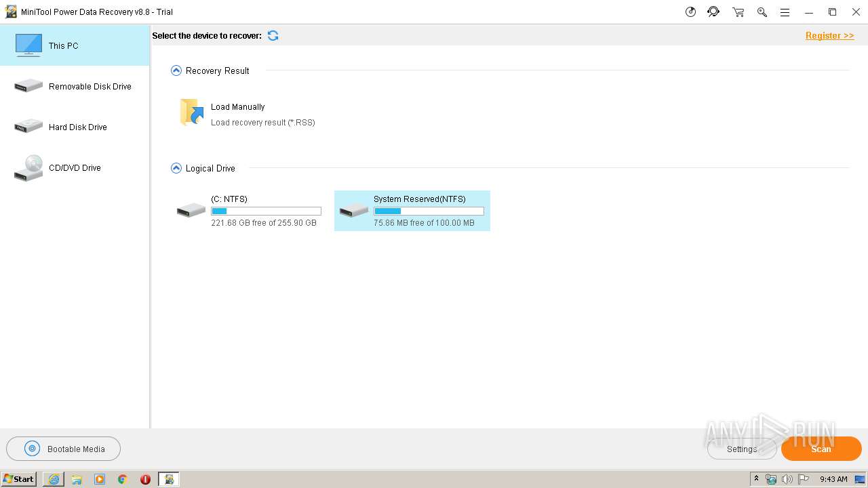
Task: Open Action Center flag icon
Action: [804, 479]
